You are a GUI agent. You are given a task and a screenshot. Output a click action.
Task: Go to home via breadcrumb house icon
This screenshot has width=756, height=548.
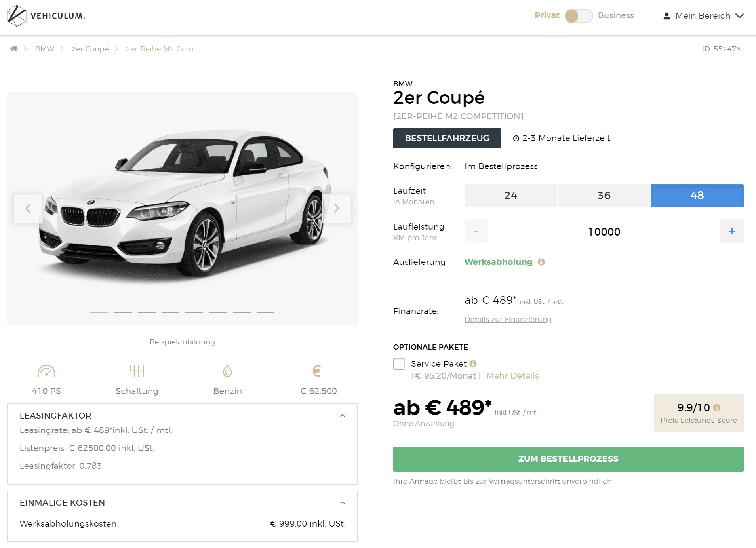click(14, 49)
